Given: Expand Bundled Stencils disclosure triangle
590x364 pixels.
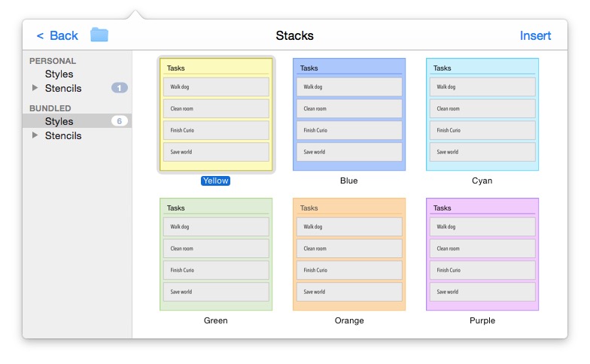Looking at the screenshot, I should click(x=35, y=135).
